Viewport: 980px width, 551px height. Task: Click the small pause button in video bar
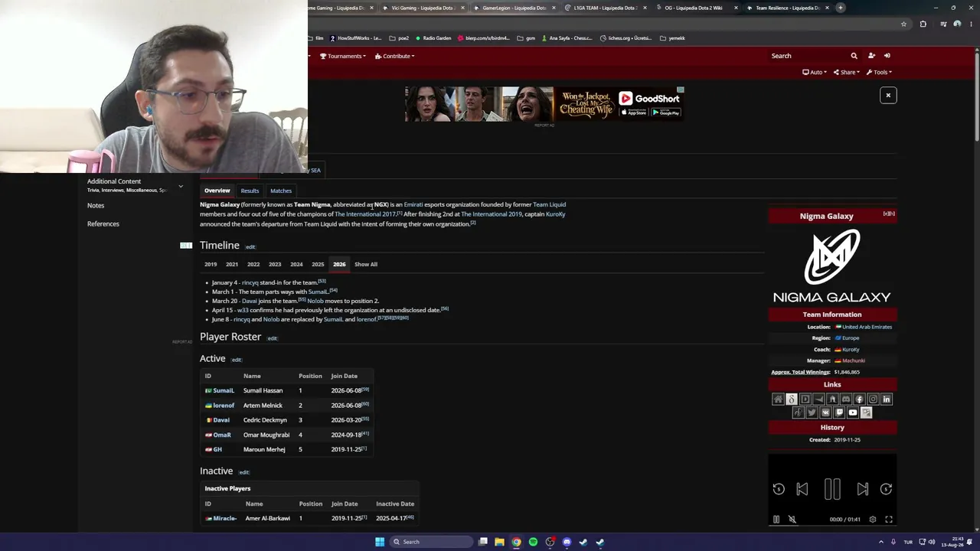[x=776, y=520]
